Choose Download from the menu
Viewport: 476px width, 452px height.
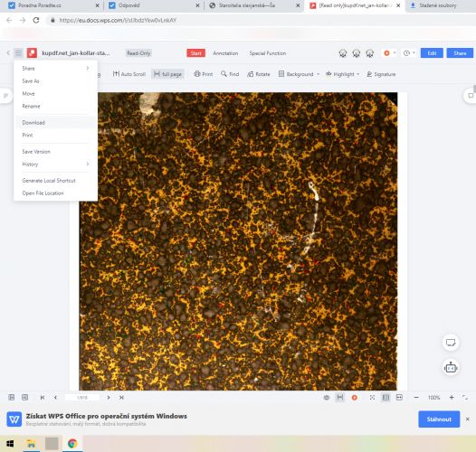(55, 123)
